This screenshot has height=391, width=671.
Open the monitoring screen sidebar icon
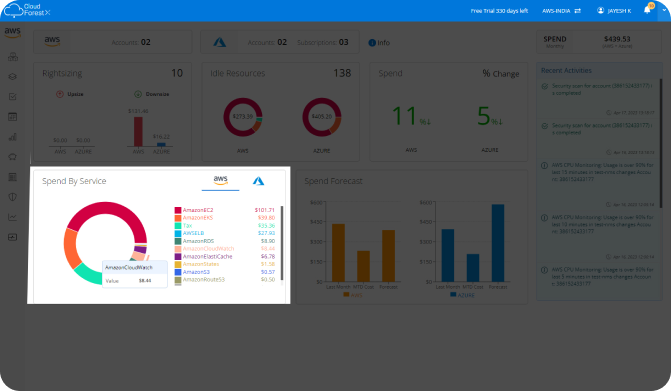point(12,237)
